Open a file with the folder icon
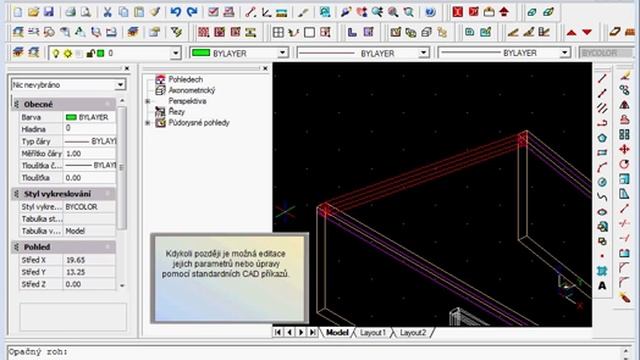Viewport: 640px width, 360px height. coord(33,12)
